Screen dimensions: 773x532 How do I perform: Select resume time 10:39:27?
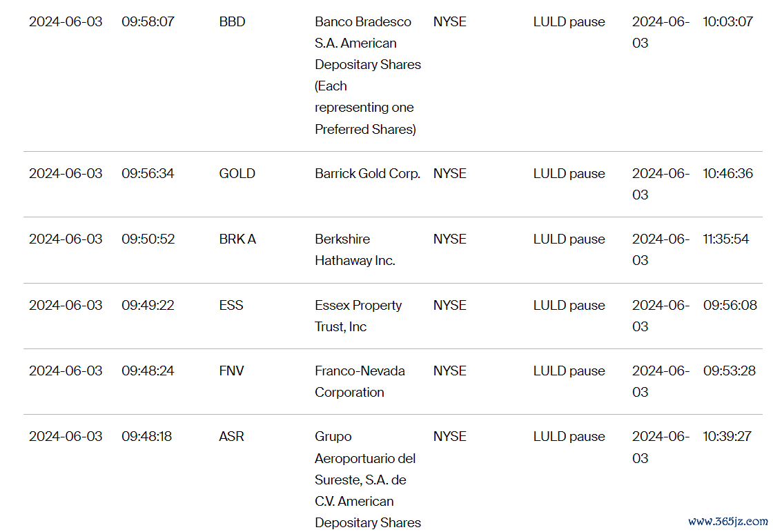[x=727, y=436]
